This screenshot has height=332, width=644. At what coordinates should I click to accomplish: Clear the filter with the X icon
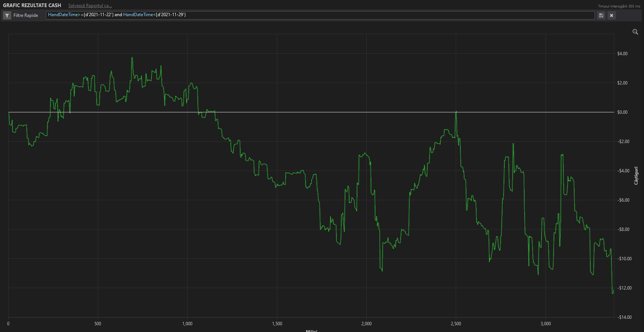[x=612, y=15]
